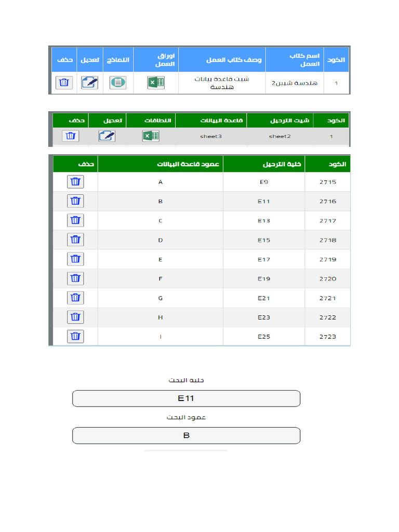This screenshot has width=399, height=532.
Task: Select the cell E25
Action: 264,337
